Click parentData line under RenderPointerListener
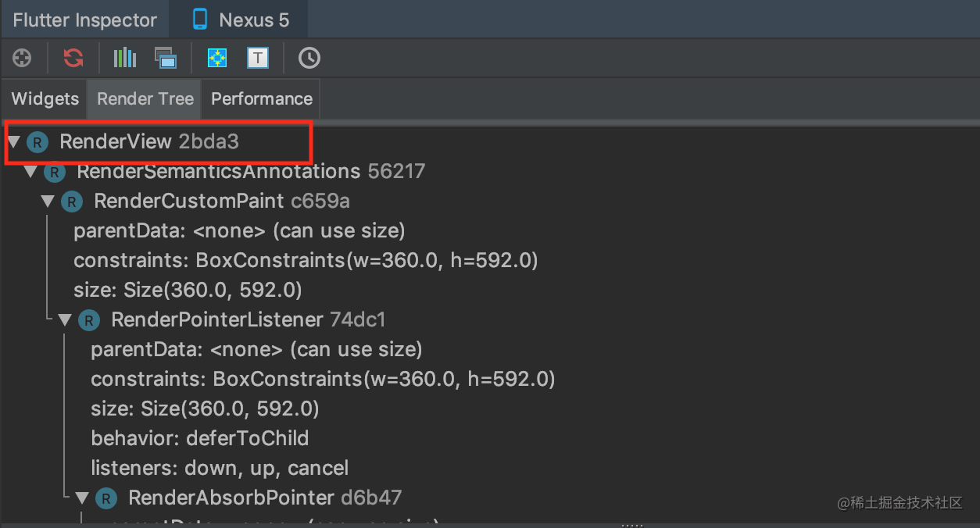The image size is (980, 528). tap(256, 349)
